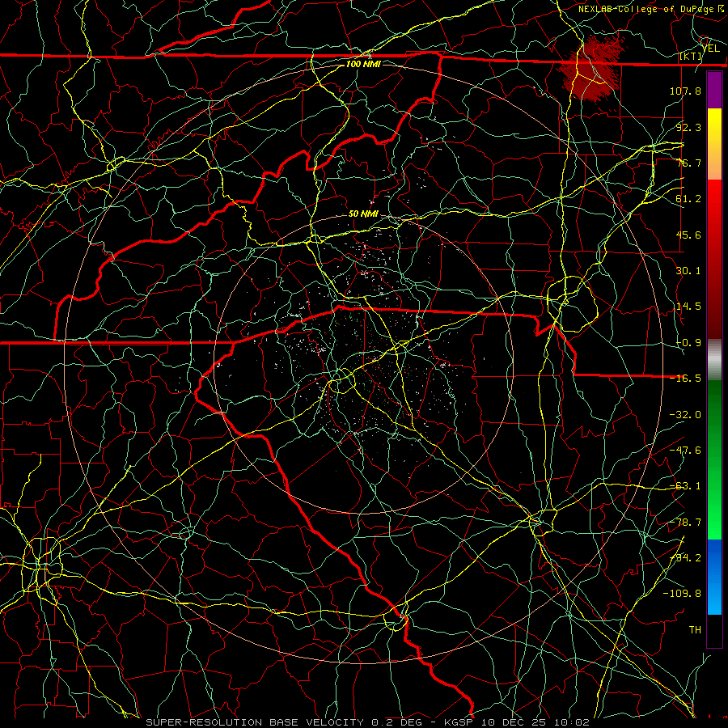Select the 45.6 legend value
This screenshot has height=728, width=728.
click(x=688, y=235)
